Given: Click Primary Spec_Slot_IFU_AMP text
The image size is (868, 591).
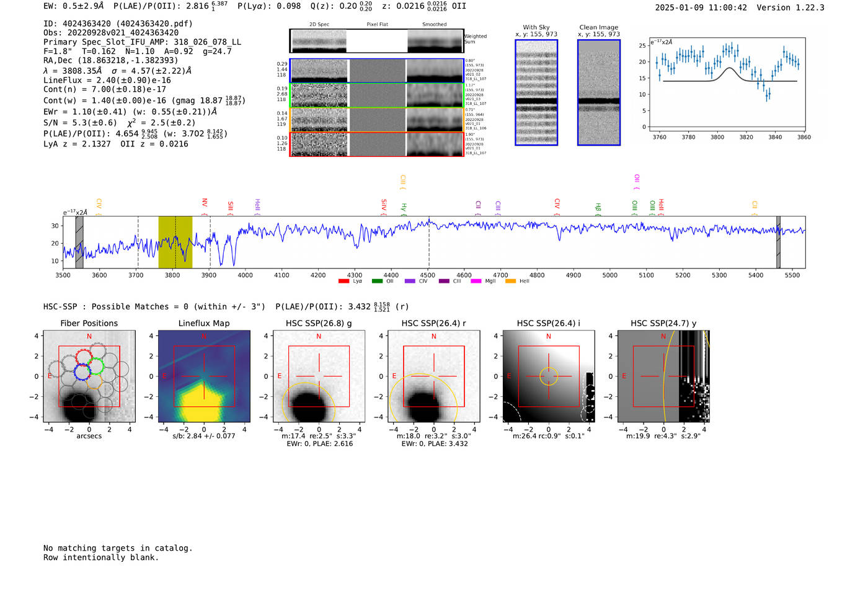Looking at the screenshot, I should pos(143,42).
